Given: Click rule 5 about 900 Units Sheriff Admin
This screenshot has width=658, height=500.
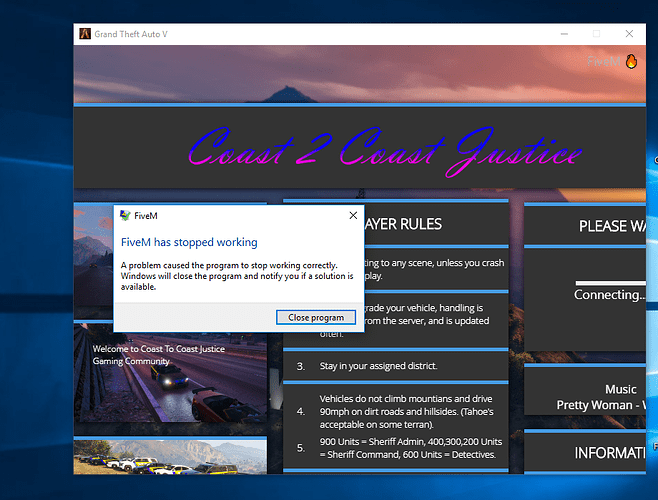Looking at the screenshot, I should (411, 448).
